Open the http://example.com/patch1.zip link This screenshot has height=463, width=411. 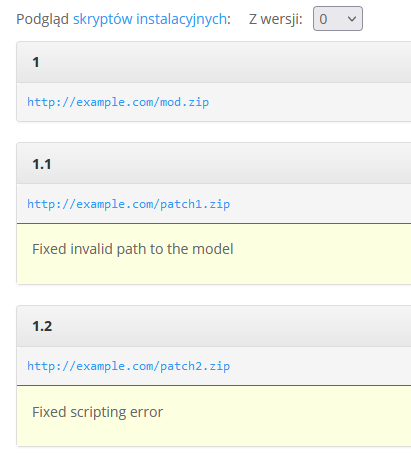pos(128,204)
